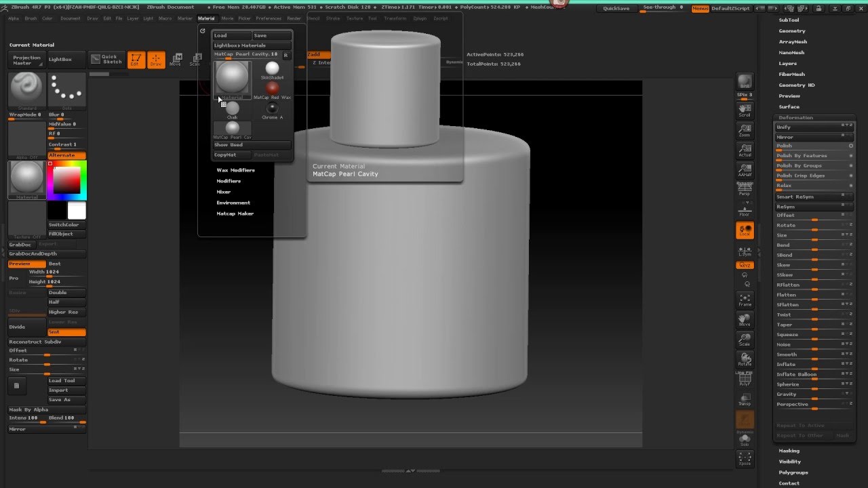Expand the Geometry subpalette
Image resolution: width=868 pixels, height=488 pixels.
[792, 30]
